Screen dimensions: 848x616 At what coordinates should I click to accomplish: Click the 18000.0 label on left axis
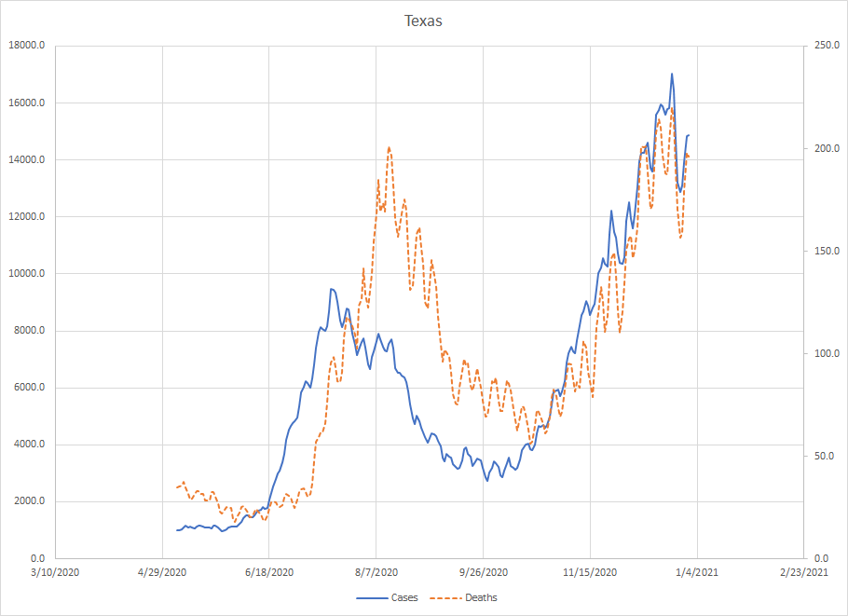pos(27,47)
